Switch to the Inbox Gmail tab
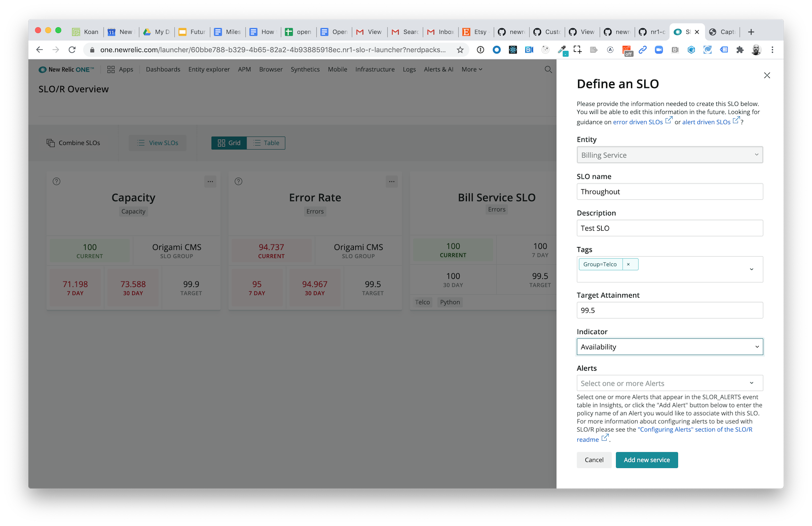Image resolution: width=812 pixels, height=526 pixels. point(440,32)
